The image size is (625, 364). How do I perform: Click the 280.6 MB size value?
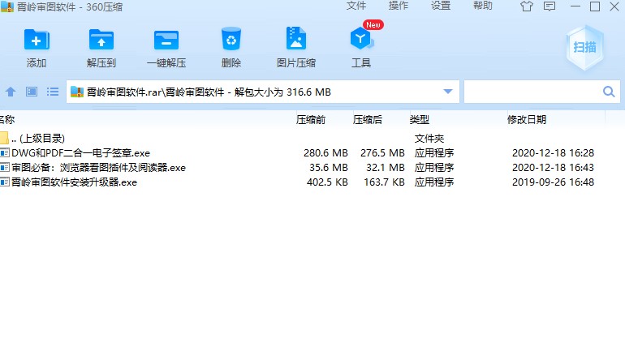325,153
